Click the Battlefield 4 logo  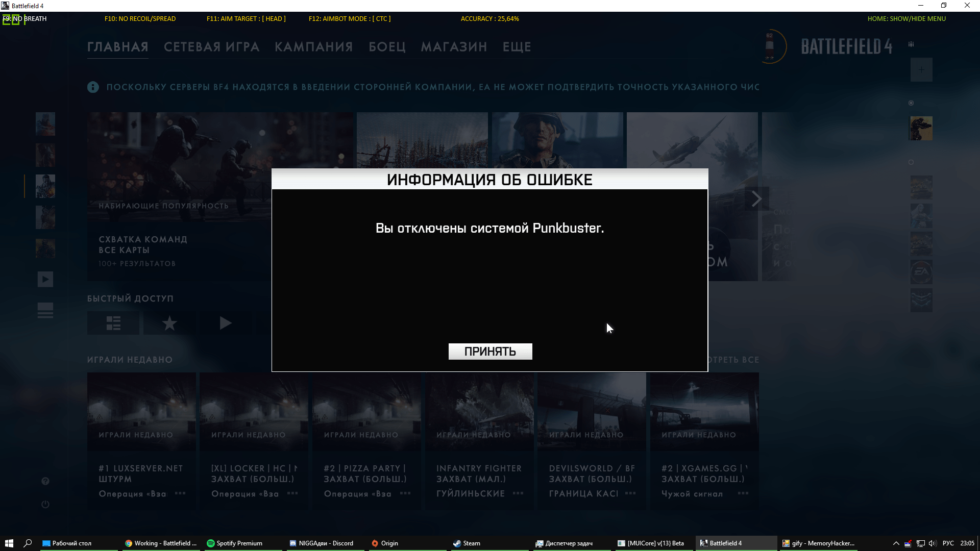point(846,47)
